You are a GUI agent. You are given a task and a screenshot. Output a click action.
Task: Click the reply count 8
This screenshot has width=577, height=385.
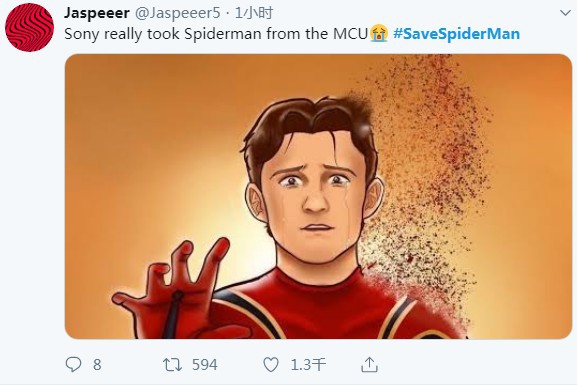point(97,365)
